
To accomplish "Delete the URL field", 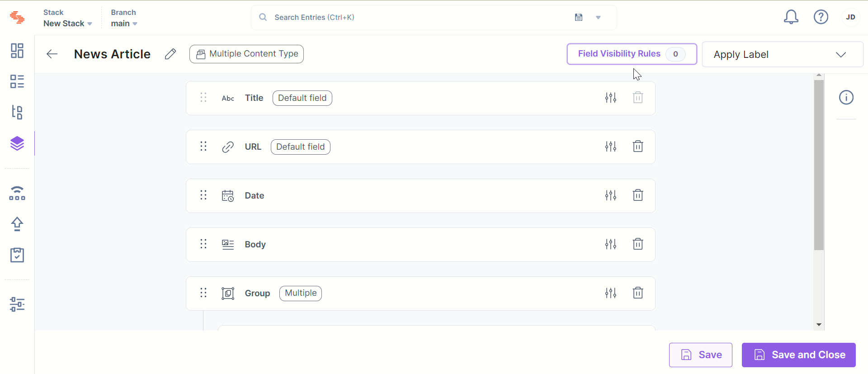I will 638,147.
